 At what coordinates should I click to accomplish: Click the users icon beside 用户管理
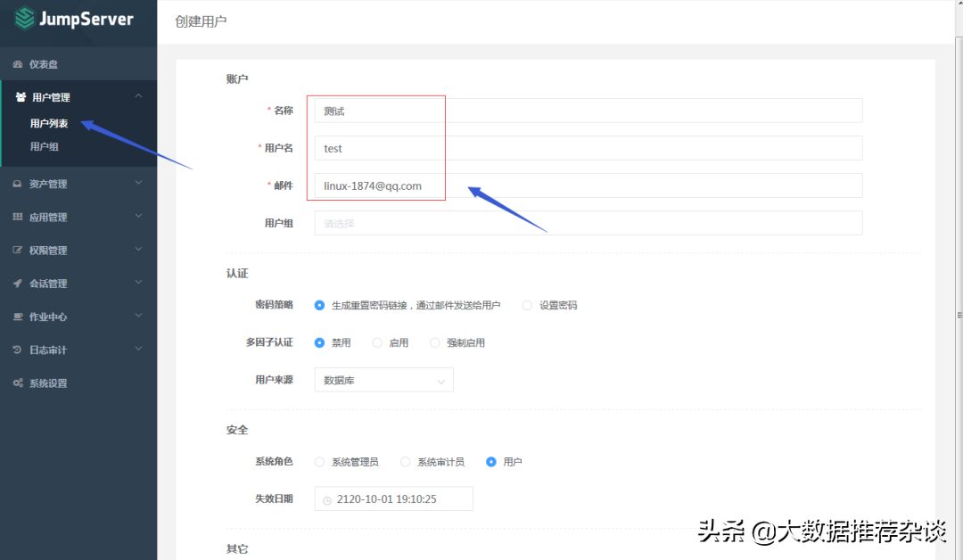point(21,97)
